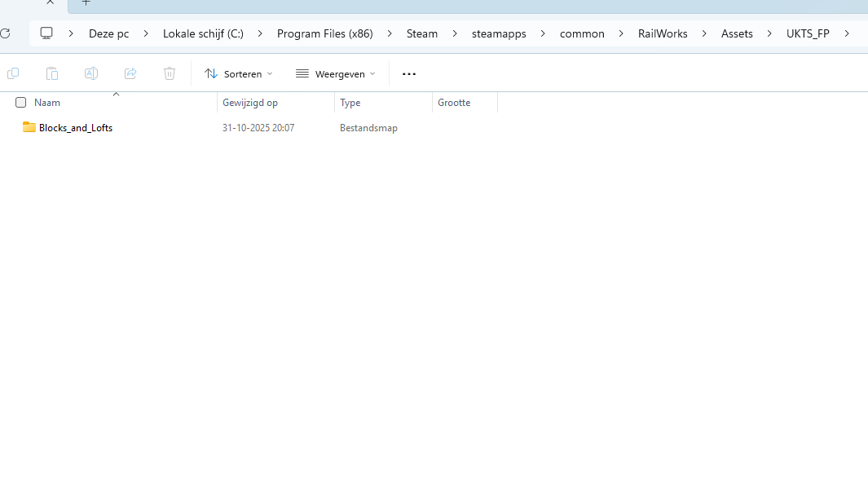The width and height of the screenshot is (868, 490).
Task: Click the delete trash can icon
Action: point(170,73)
